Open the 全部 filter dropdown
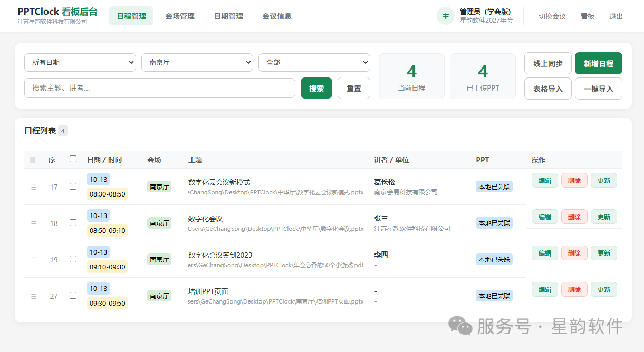This screenshot has height=352, width=644. coord(314,62)
